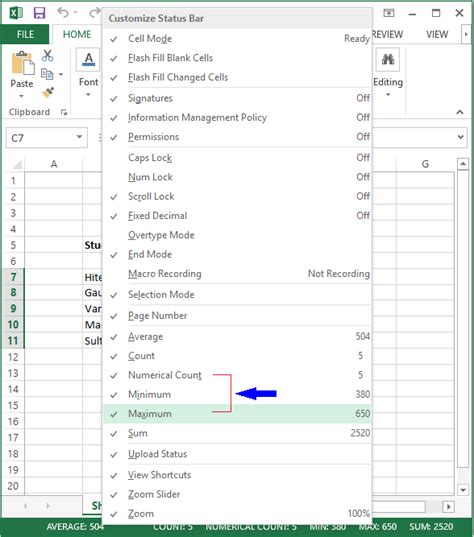Select the Permissions menu entry

tap(237, 137)
